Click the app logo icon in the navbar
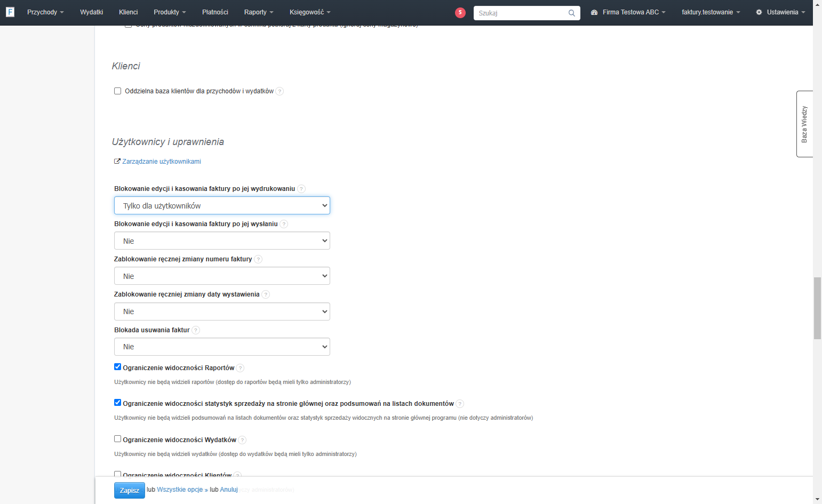Viewport: 822px width, 504px height. (10, 12)
